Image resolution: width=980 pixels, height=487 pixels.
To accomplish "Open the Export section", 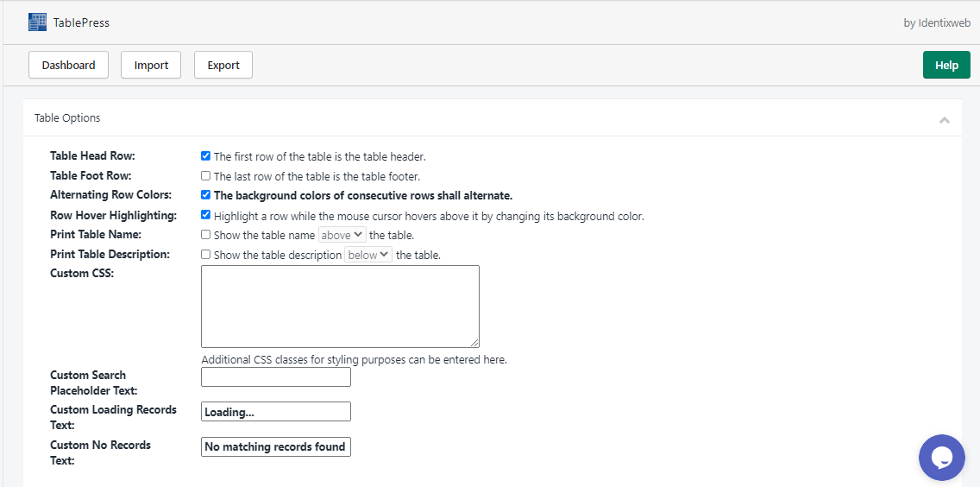I will point(223,65).
